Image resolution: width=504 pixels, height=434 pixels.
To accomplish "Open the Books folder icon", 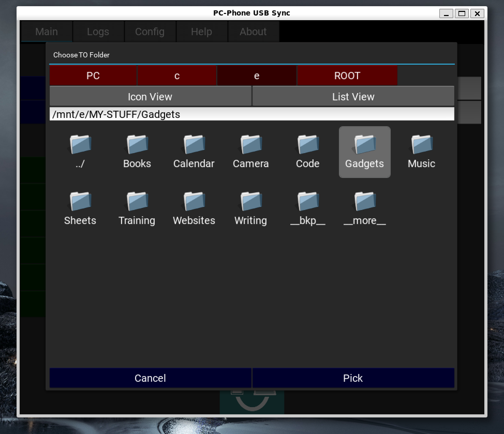I will coord(137,152).
